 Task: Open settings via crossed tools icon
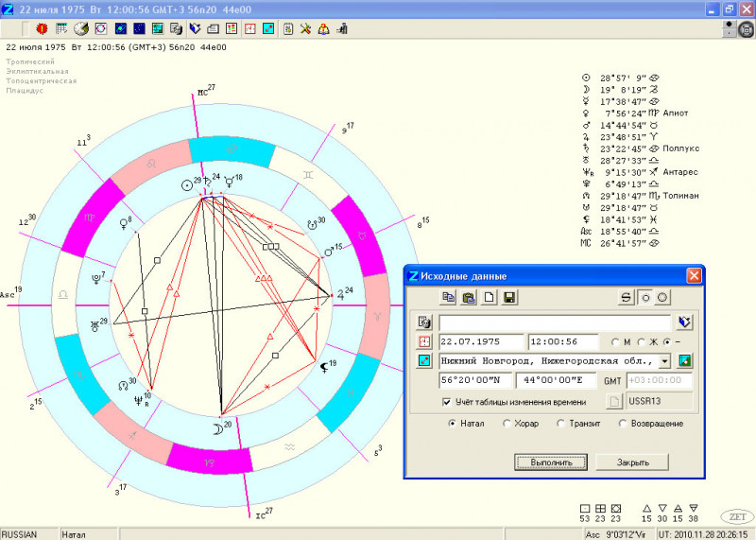coord(305,29)
